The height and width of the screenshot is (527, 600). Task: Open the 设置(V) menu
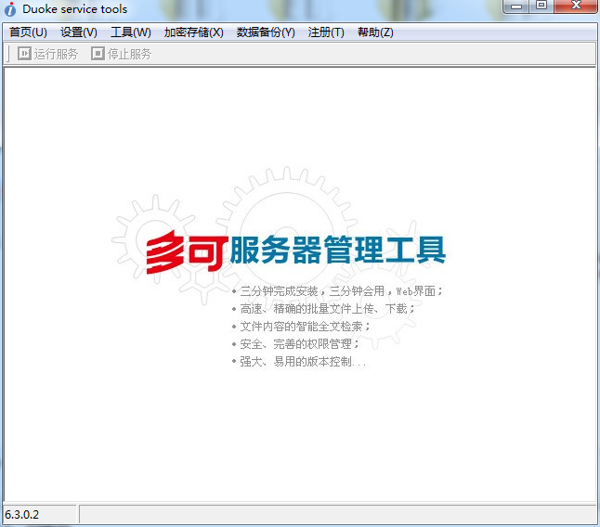click(x=79, y=32)
